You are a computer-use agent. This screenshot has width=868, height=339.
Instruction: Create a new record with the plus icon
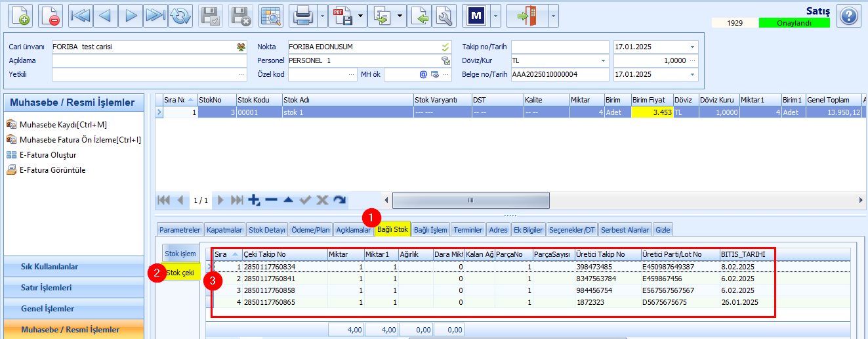20,14
